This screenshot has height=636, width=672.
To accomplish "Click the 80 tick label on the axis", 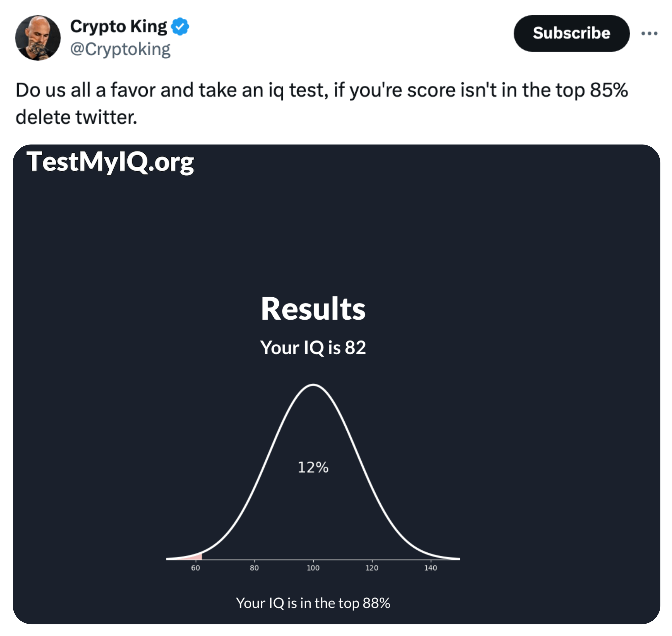I will [254, 568].
